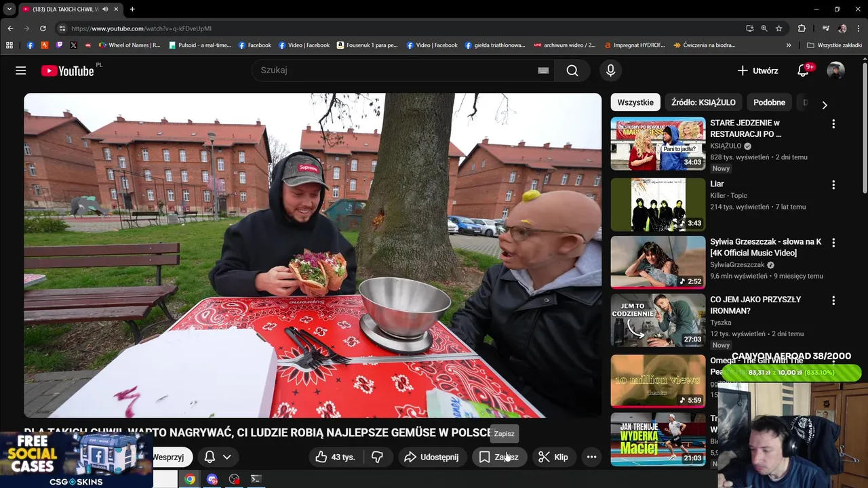
Task: Open Discord from the taskbar
Action: pyautogui.click(x=212, y=479)
